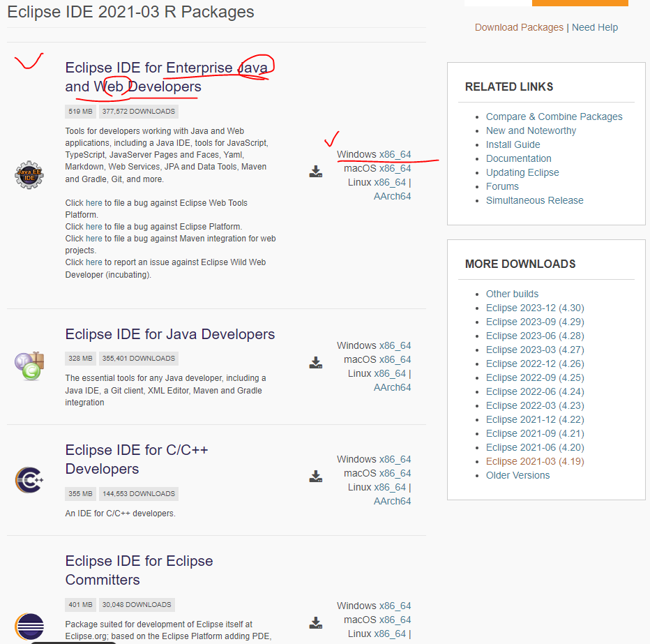Open the Older Versions link

tap(517, 476)
